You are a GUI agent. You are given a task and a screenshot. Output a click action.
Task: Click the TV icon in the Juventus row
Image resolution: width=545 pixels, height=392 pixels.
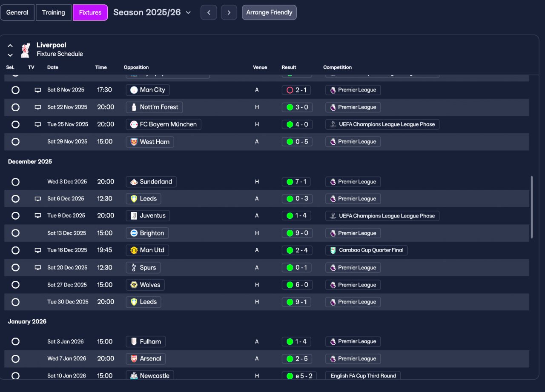(x=38, y=216)
